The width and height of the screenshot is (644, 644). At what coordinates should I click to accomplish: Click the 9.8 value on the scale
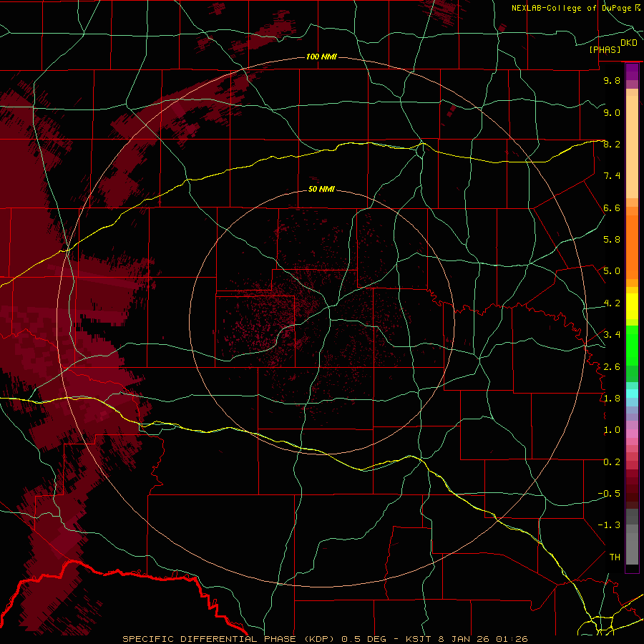pos(612,80)
